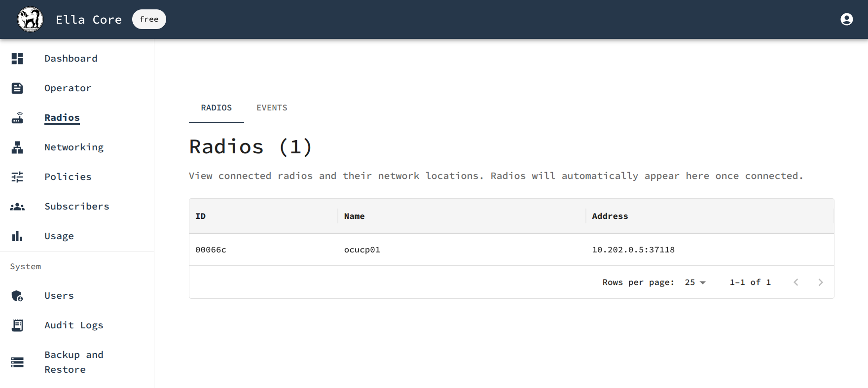Open Subscribers via the people icon

17,207
